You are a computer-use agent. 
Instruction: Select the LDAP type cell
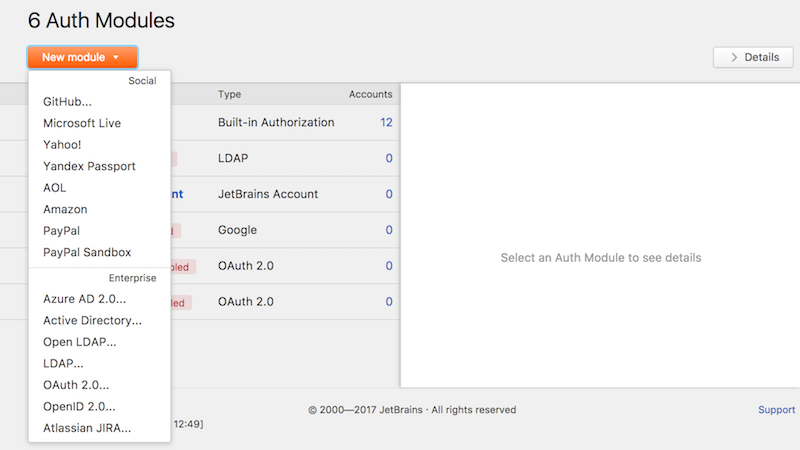pyautogui.click(x=233, y=158)
